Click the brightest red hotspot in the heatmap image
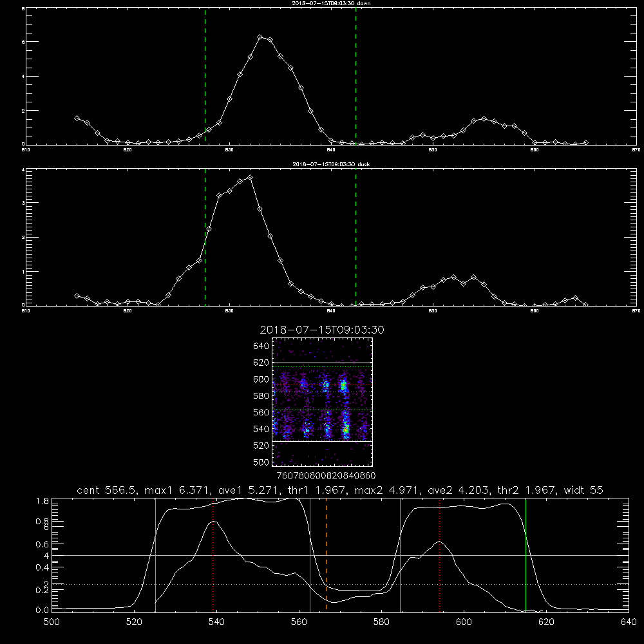644x644 pixels. [346, 429]
